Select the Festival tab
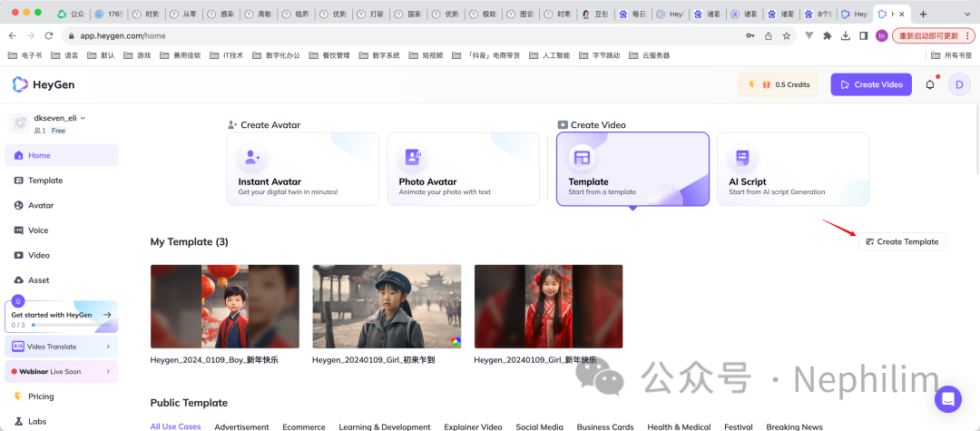Image resolution: width=980 pixels, height=431 pixels. coord(738,426)
